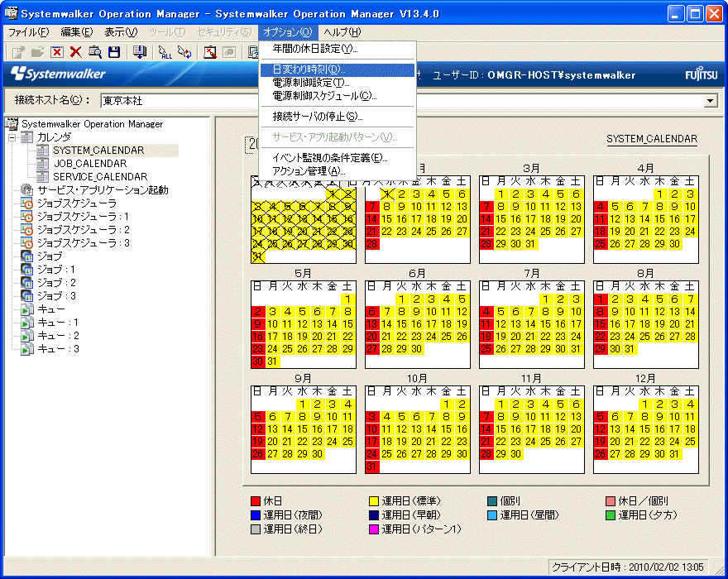Viewport: 728px width, 579px height.
Task: Open the 表示 menu
Action: [121, 32]
